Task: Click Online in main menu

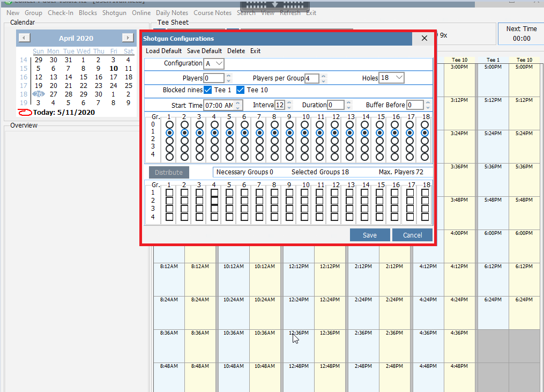Action: pyautogui.click(x=141, y=13)
